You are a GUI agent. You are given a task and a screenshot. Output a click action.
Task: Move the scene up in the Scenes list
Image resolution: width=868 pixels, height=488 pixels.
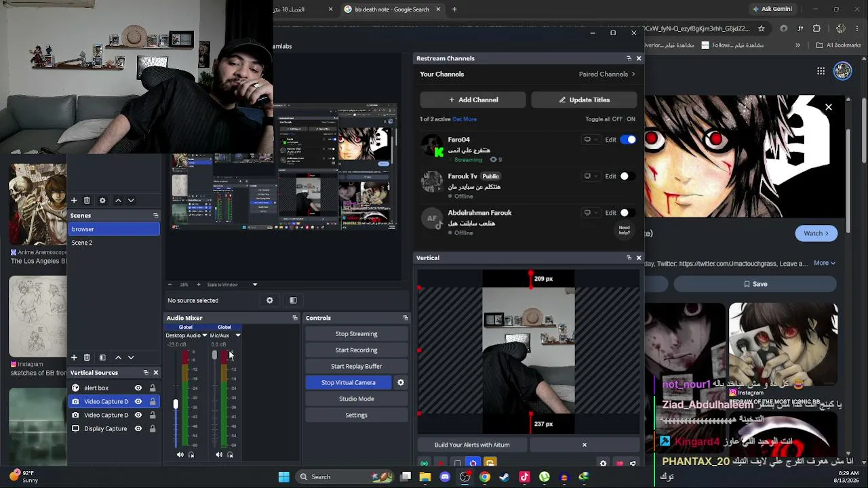coord(118,357)
